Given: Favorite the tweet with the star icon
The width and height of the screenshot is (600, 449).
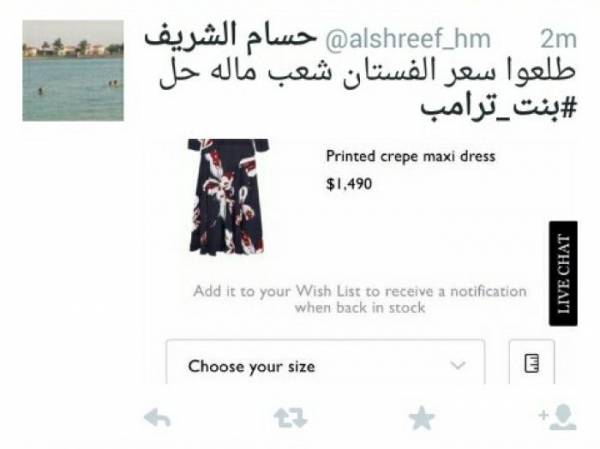Looking at the screenshot, I should coord(421,418).
